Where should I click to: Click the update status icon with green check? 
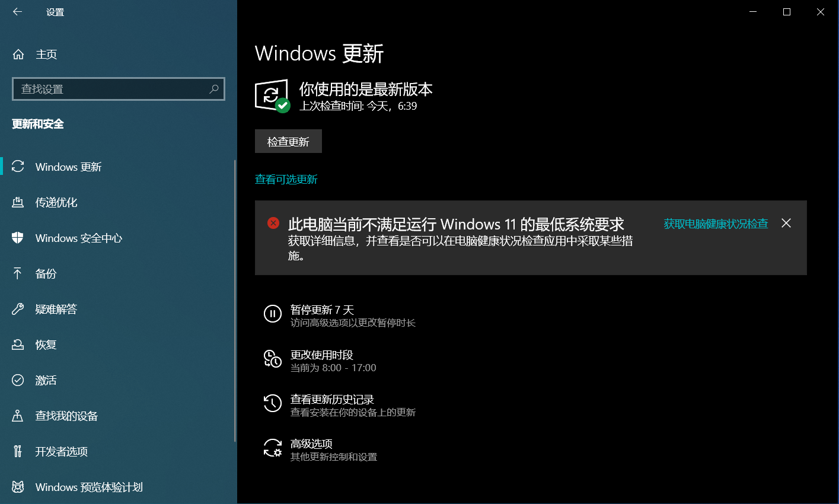pos(272,95)
